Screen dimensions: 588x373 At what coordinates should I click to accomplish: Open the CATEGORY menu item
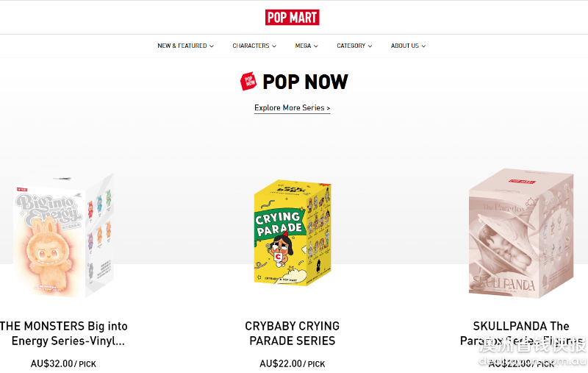[351, 46]
